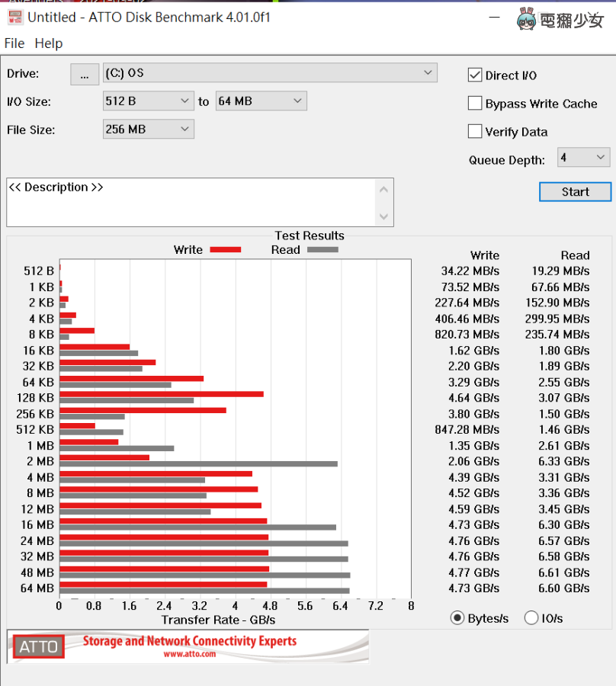This screenshot has height=686, width=616.
Task: Open the Drive (C:) OS dropdown
Action: click(270, 73)
